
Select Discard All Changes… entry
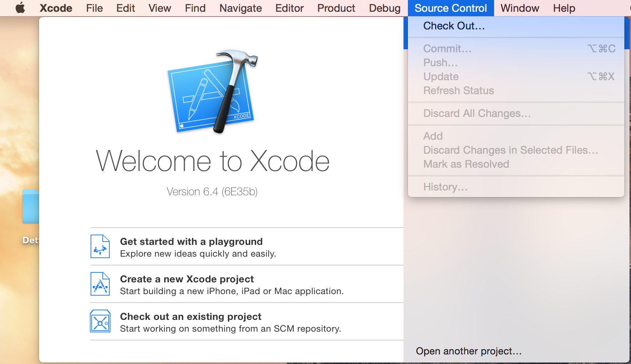(516, 113)
